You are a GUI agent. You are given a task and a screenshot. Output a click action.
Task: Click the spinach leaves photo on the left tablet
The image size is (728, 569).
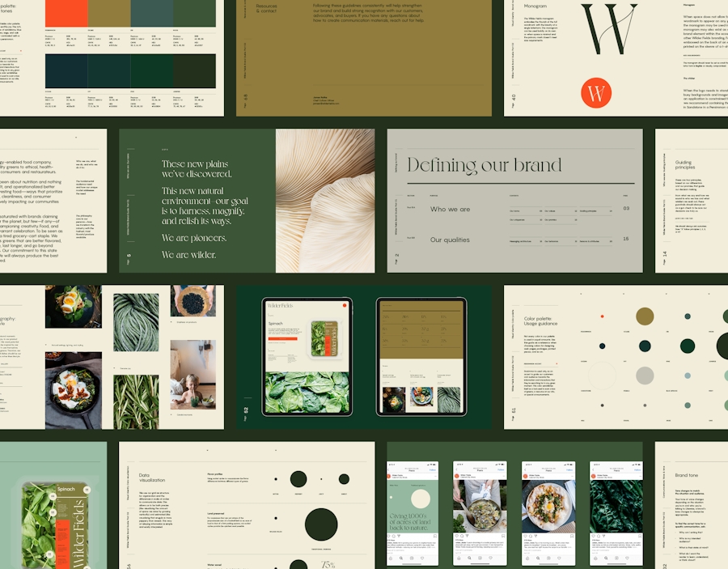[x=307, y=392]
